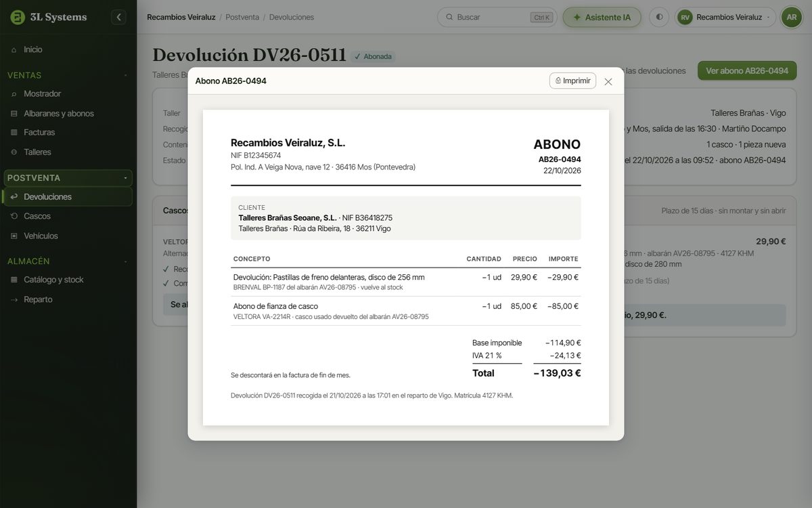Click NIF B12345674 text
812x508 pixels.
tap(256, 156)
